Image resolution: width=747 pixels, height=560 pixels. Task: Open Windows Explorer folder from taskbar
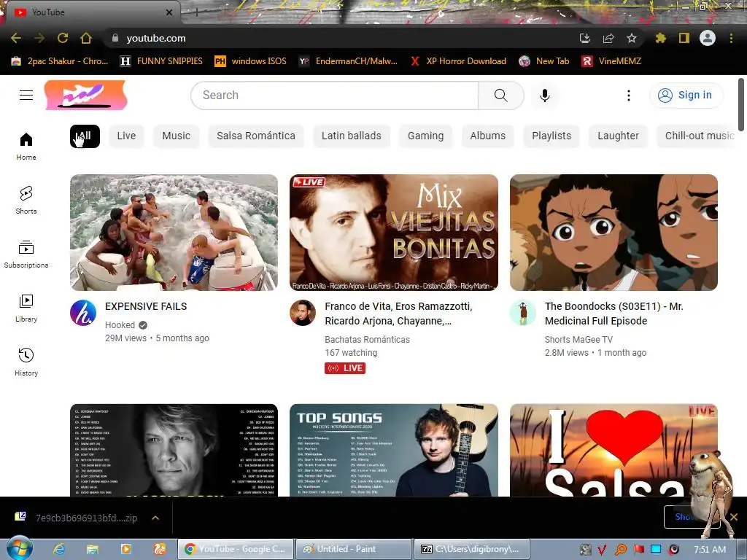93,549
